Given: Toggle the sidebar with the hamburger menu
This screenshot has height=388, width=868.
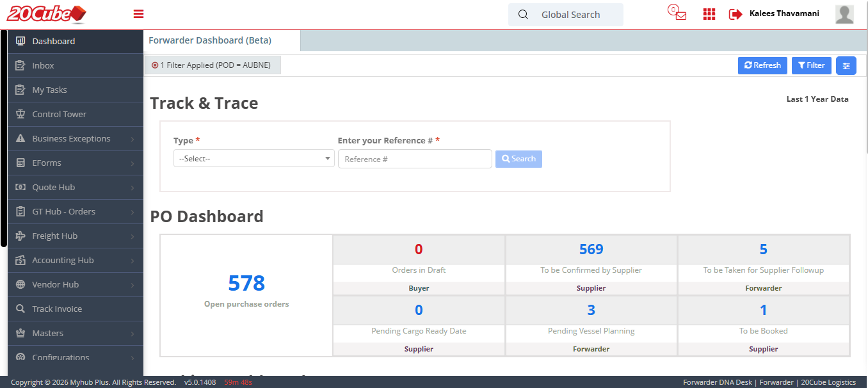Looking at the screenshot, I should (x=138, y=13).
